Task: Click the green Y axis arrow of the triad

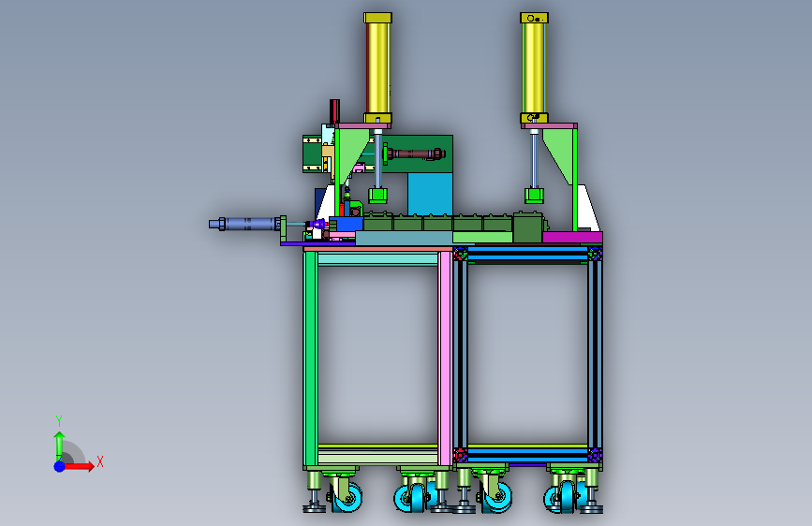Action: (x=60, y=445)
